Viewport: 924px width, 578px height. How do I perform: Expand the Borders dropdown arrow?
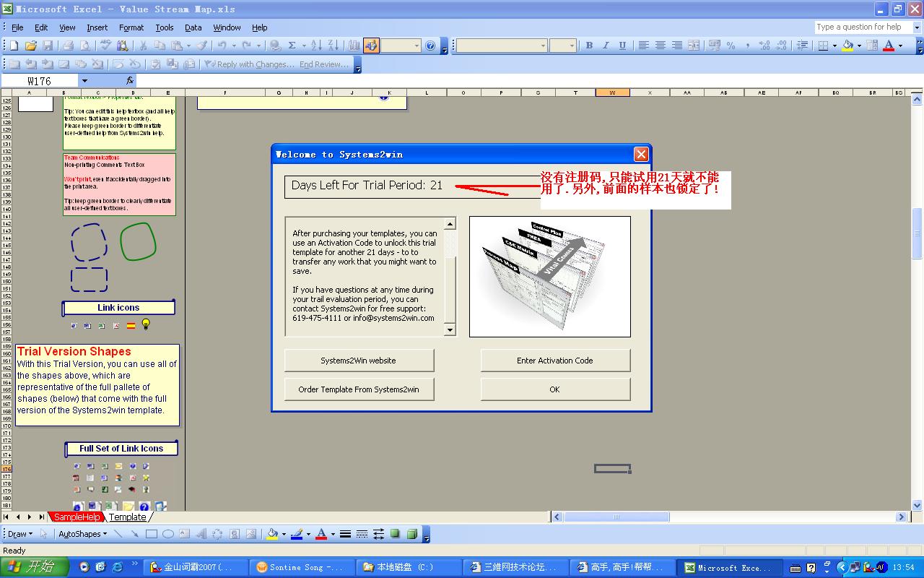point(834,46)
